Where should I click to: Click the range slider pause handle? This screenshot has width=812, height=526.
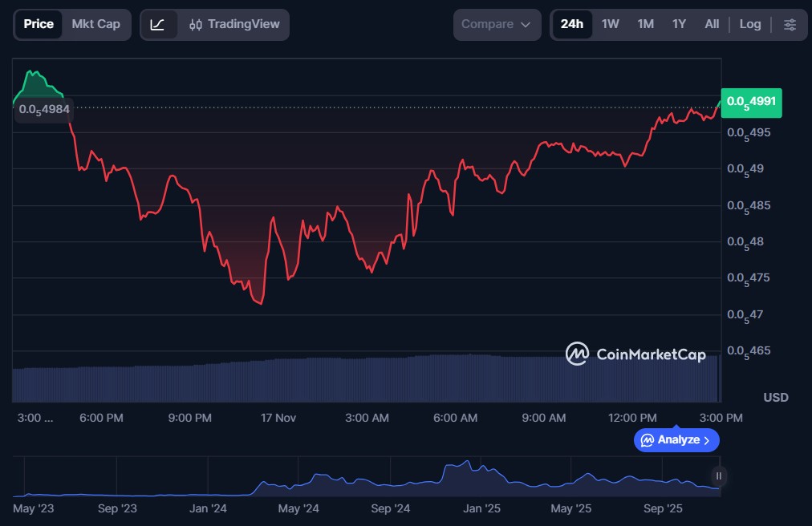719,476
